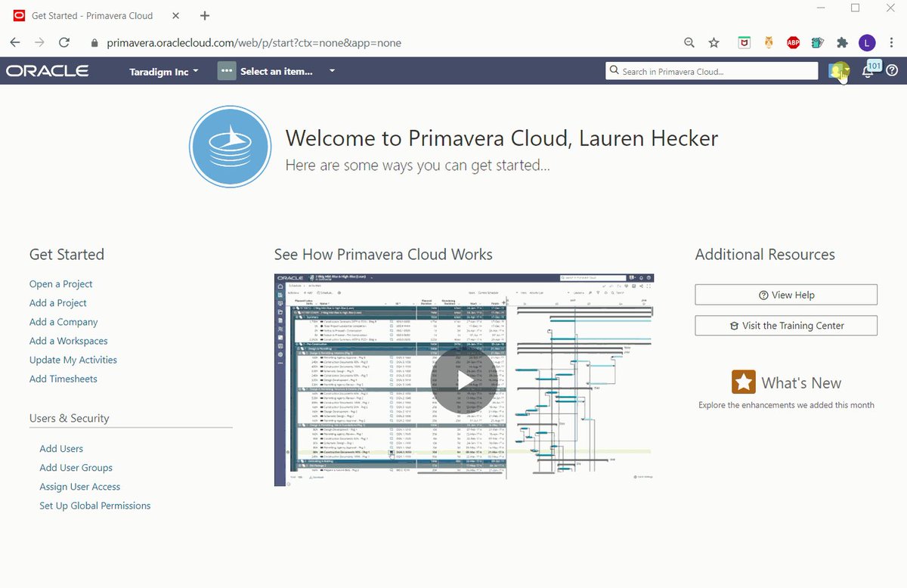This screenshot has width=907, height=588.
Task: Open the Extensions puzzle piece menu
Action: pos(842,43)
